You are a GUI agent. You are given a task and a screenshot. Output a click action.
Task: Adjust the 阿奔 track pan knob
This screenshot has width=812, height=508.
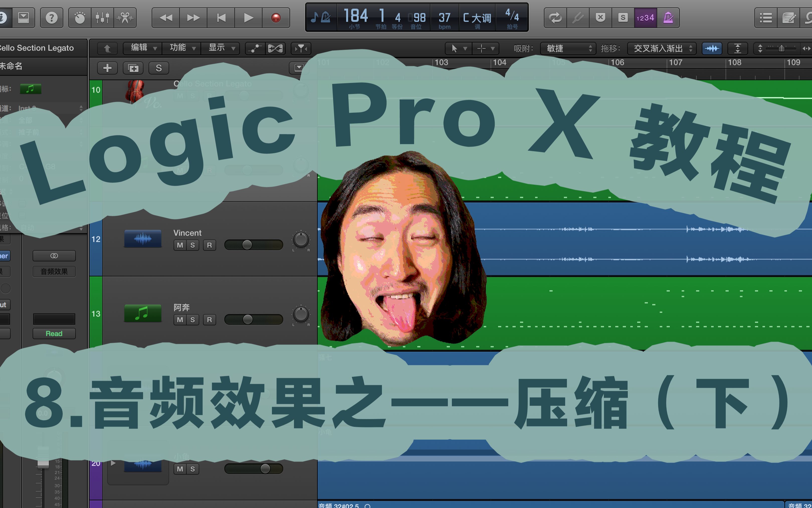pos(301,315)
